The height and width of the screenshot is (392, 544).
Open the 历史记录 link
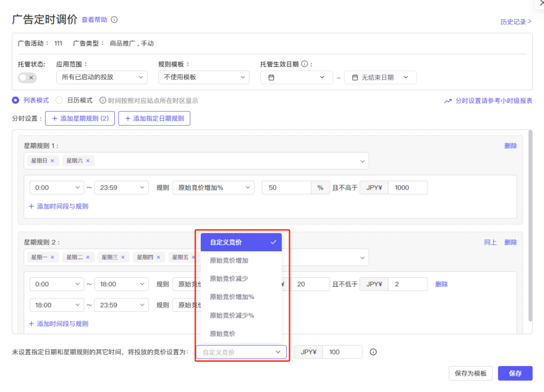point(515,22)
